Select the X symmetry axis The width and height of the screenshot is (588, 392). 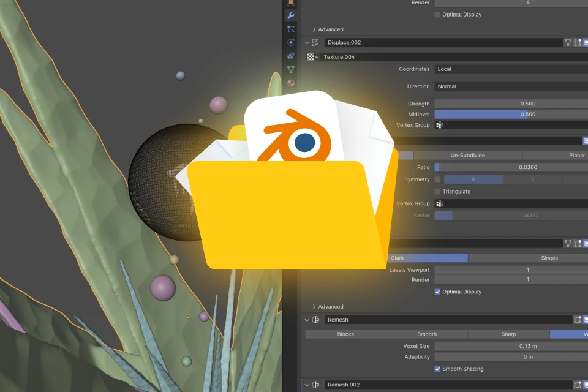click(473, 179)
